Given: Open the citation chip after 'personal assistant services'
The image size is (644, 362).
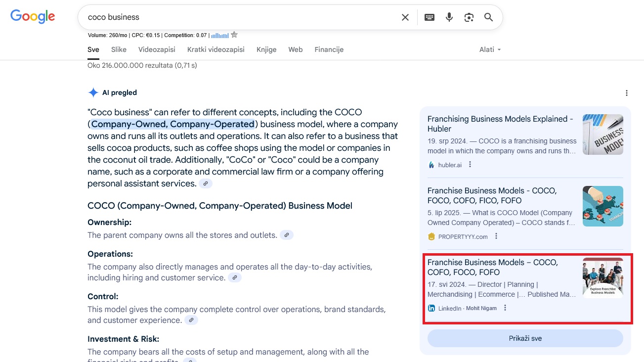Looking at the screenshot, I should click(x=206, y=183).
